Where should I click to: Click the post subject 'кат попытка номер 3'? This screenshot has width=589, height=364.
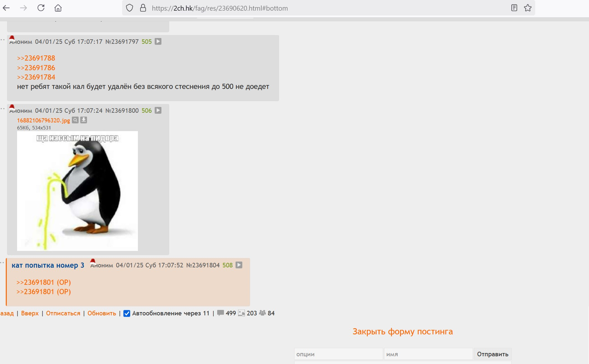point(48,265)
